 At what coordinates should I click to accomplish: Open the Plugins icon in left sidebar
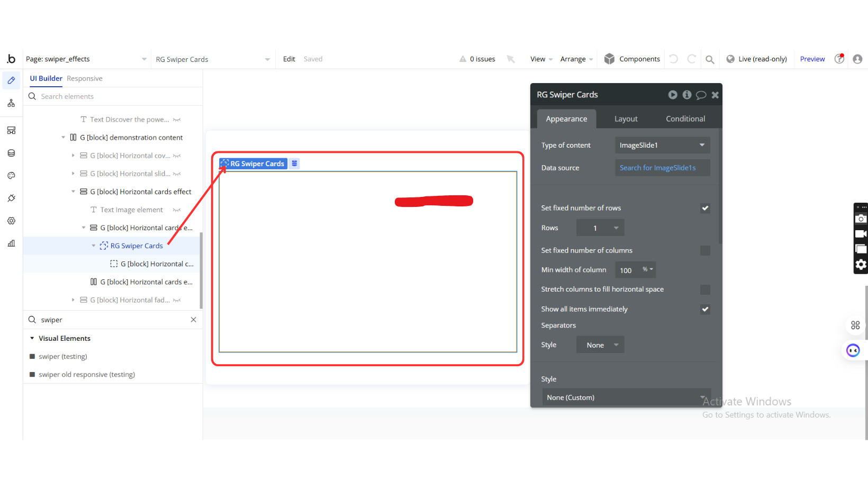(11, 198)
